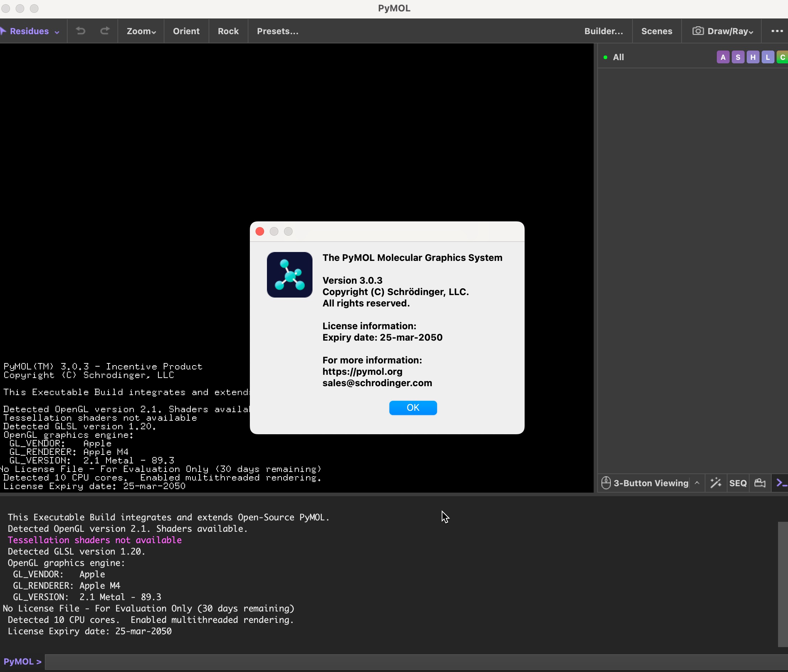Click 'The PyMOL Molecular Graphics System' heading
This screenshot has width=788, height=672.
[412, 257]
